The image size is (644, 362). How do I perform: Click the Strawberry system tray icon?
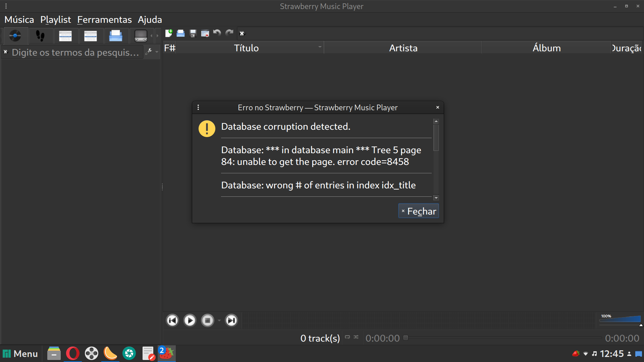tap(576, 354)
